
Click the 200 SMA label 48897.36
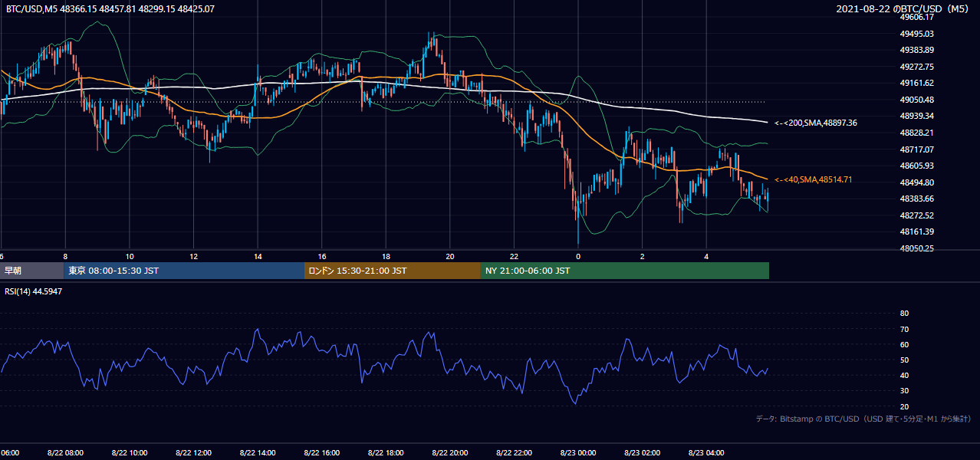click(816, 123)
